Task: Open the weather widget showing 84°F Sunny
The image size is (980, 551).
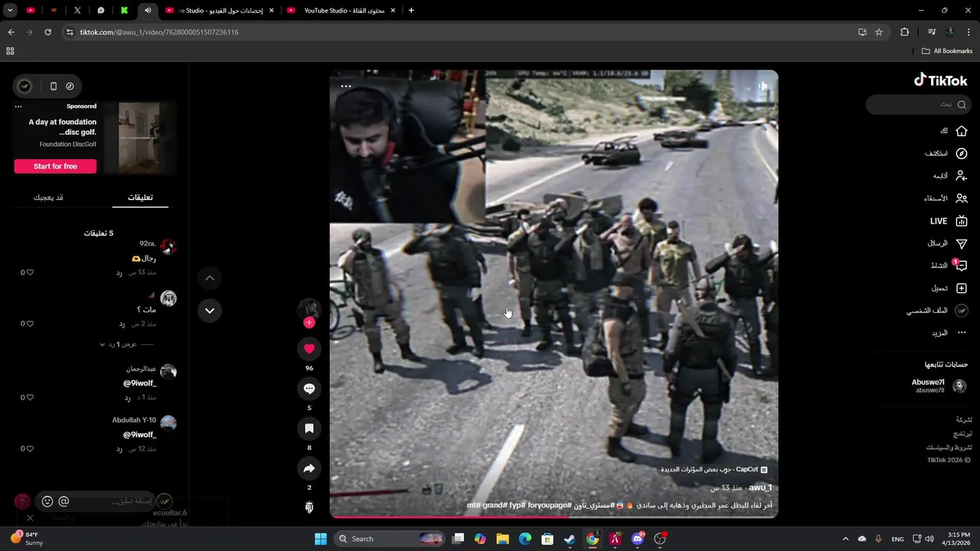Action: 27,538
